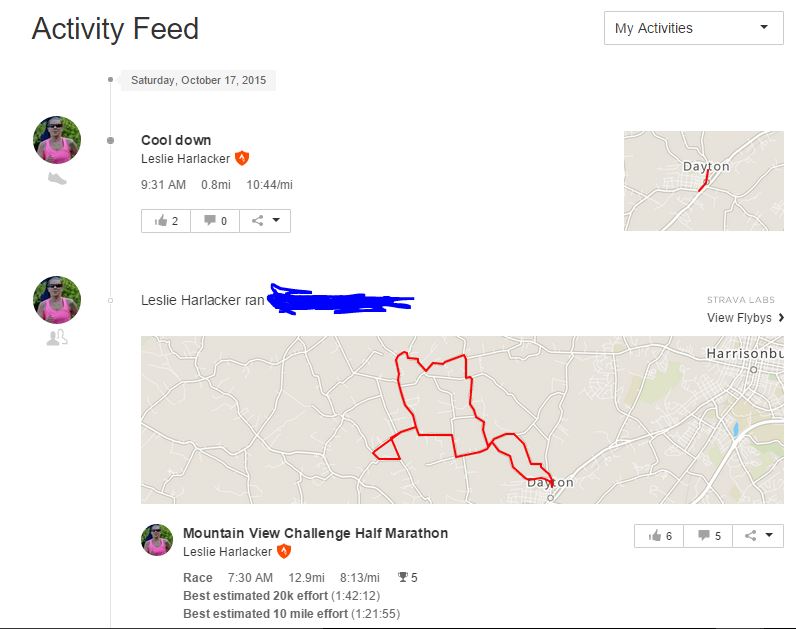Click Leslie Harlacker name under Half Marathon
Screen dimensions: 796x629
pos(227,552)
